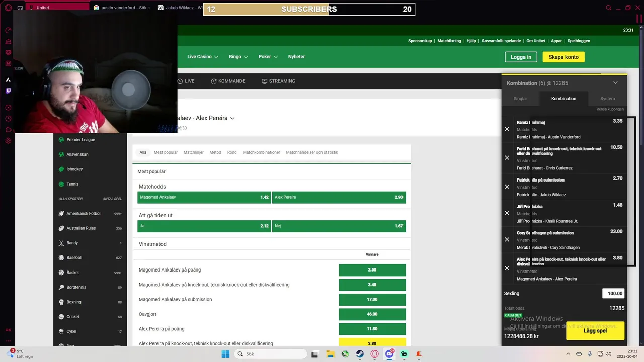The width and height of the screenshot is (644, 362).
Task: Open the Bingo dropdown menu
Action: pyautogui.click(x=238, y=57)
